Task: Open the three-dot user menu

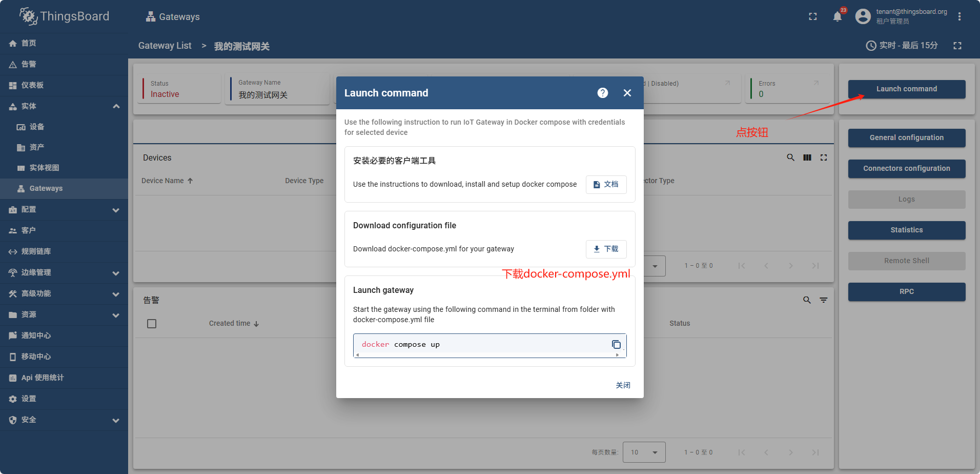Action: coord(959,16)
